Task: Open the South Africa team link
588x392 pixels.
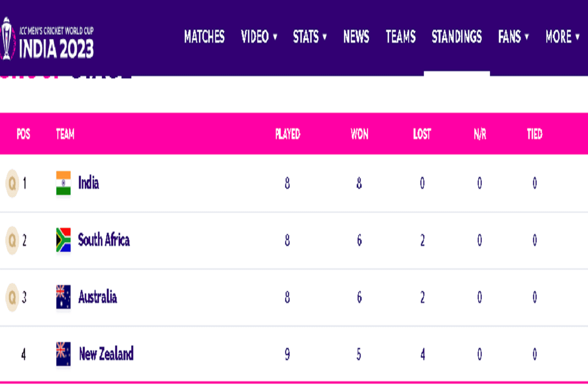Action: tap(104, 240)
